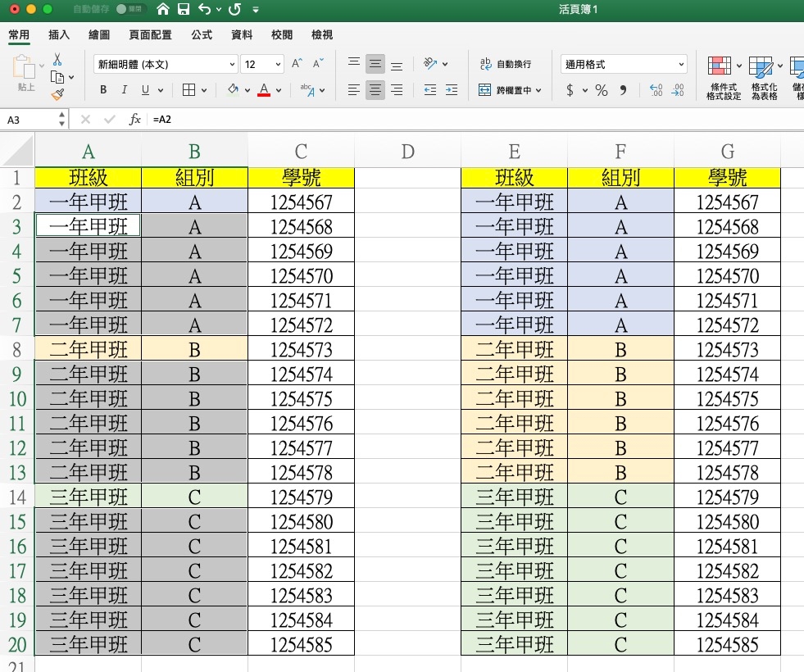Click the Percent Style icon

point(602,90)
